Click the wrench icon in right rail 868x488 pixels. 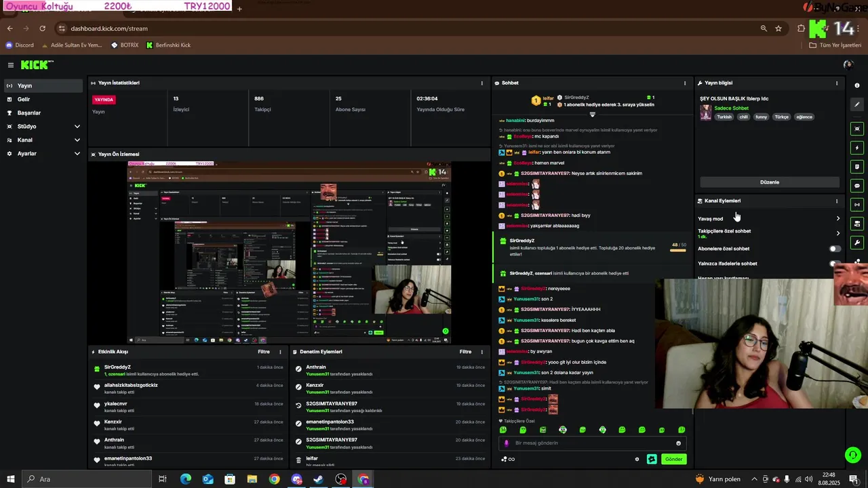[x=857, y=243]
